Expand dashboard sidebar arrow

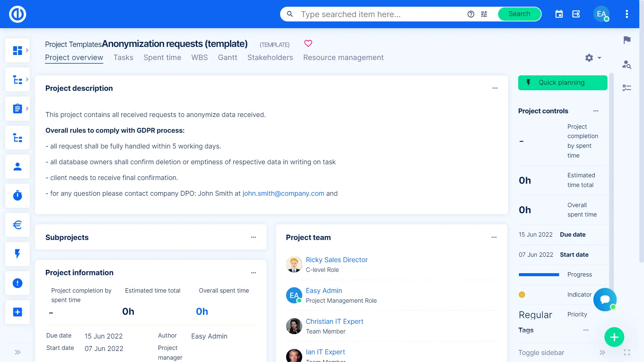coord(28,50)
